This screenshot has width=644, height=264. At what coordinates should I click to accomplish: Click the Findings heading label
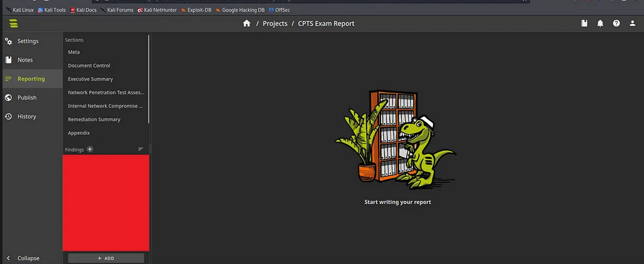tap(74, 150)
